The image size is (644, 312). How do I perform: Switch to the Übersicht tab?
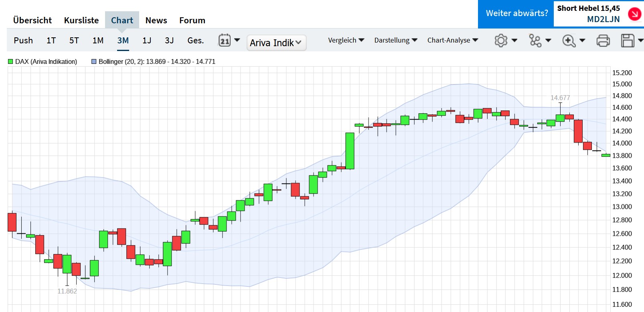[32, 20]
